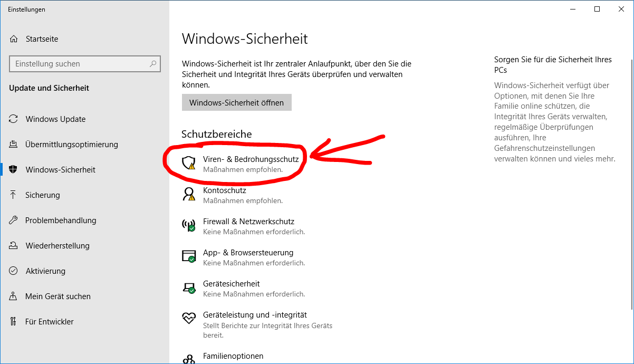Click the Einstellungen window title text
The height and width of the screenshot is (364, 634).
[x=26, y=9]
